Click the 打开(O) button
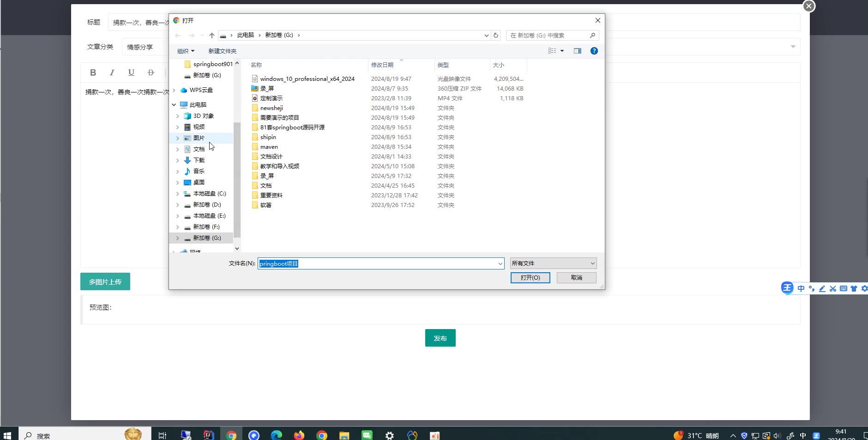The height and width of the screenshot is (440, 868). pos(530,277)
